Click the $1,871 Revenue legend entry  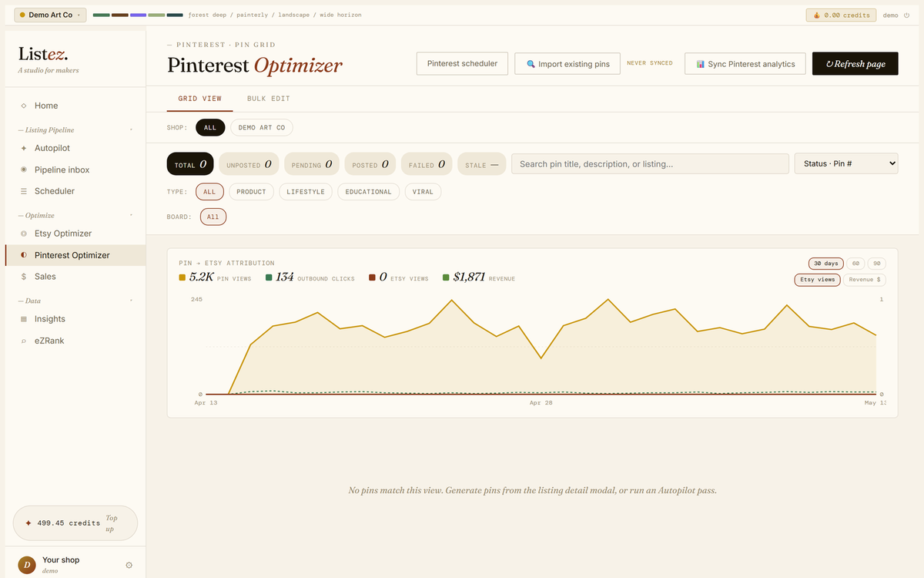[x=479, y=277]
